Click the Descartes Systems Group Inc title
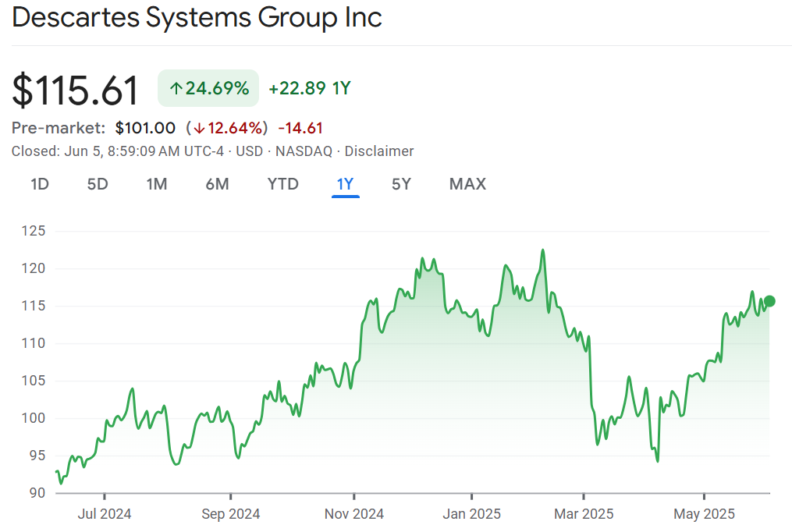Screen dimensions: 792x532 coord(197,18)
